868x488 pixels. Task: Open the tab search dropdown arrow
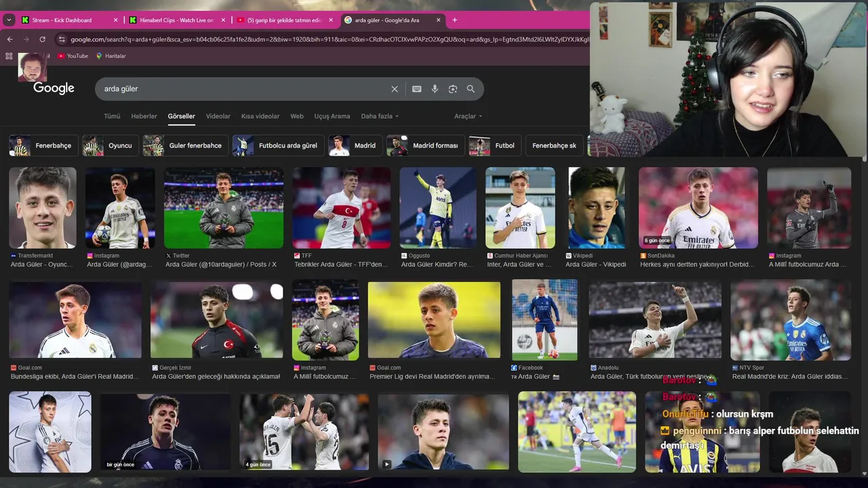9,20
